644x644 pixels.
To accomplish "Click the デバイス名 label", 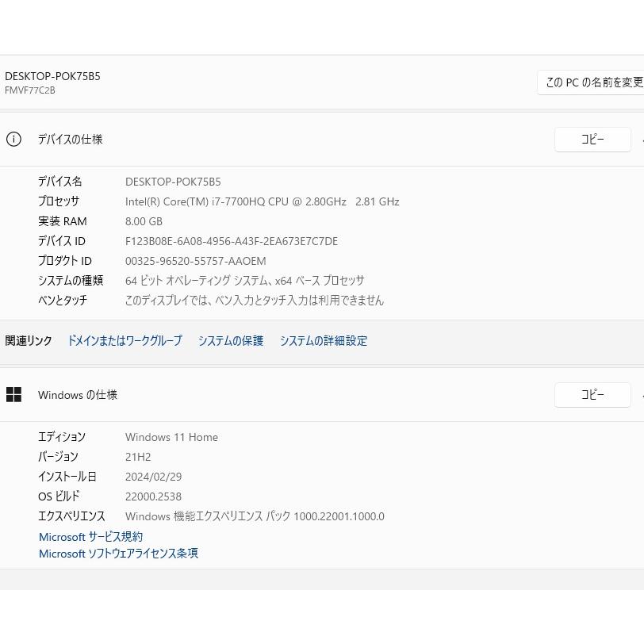I will 60,182.
